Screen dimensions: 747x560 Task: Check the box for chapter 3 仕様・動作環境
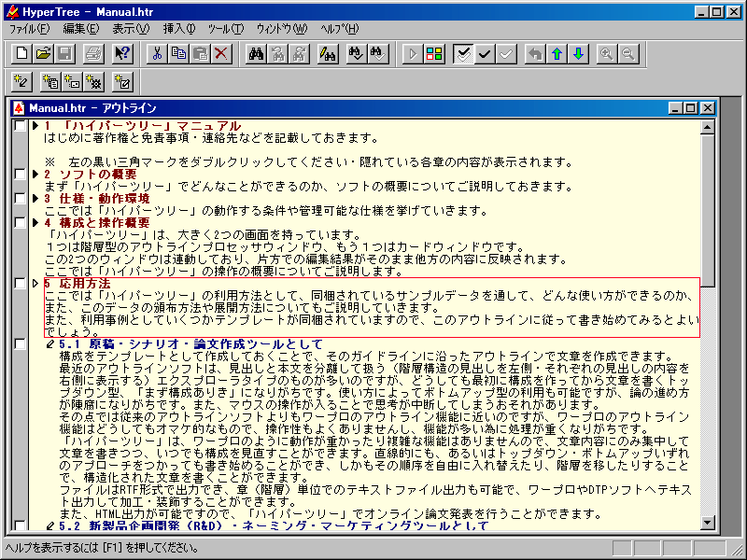(x=20, y=199)
